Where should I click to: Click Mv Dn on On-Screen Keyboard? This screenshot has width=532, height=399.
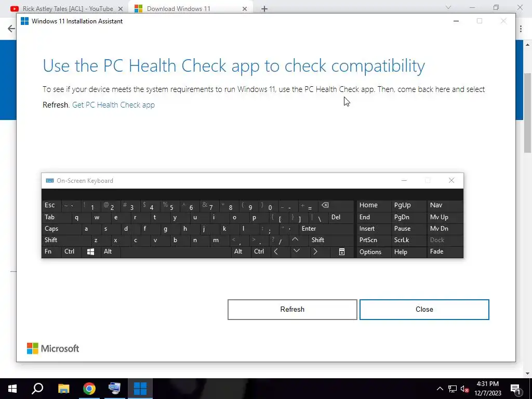click(445, 229)
